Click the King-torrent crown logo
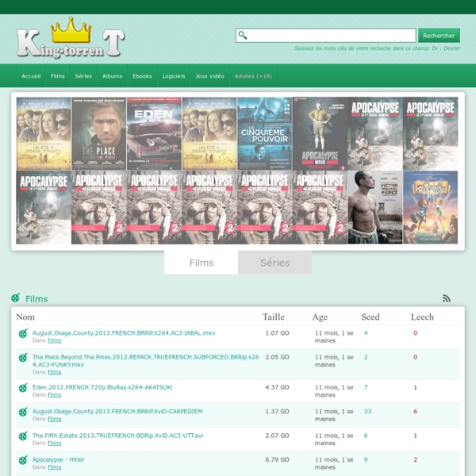Screen dimensions: 476x476 (x=70, y=37)
